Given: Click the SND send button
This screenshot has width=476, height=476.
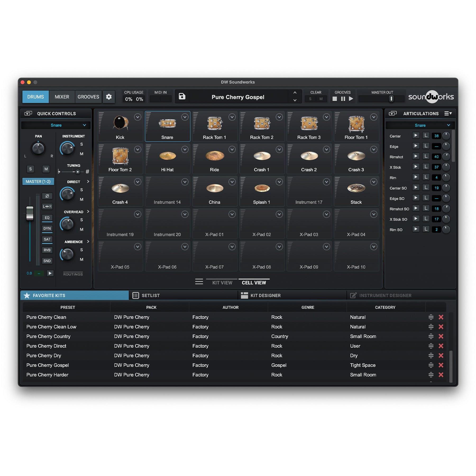Looking at the screenshot, I should pyautogui.click(x=47, y=261).
